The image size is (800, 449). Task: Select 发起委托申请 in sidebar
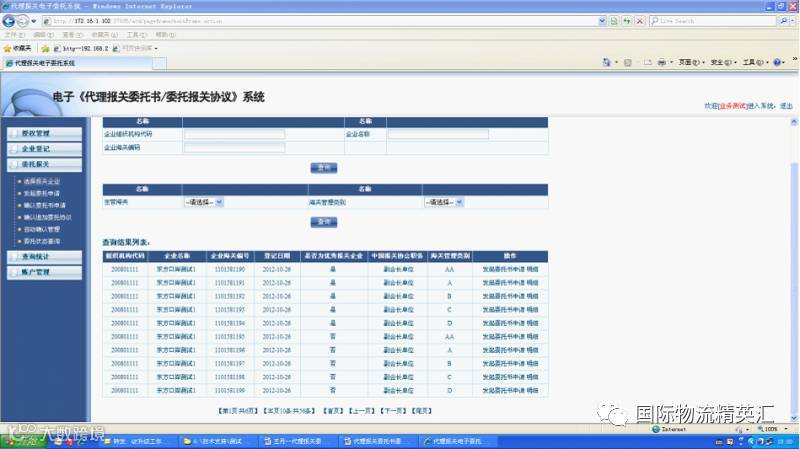(41, 193)
